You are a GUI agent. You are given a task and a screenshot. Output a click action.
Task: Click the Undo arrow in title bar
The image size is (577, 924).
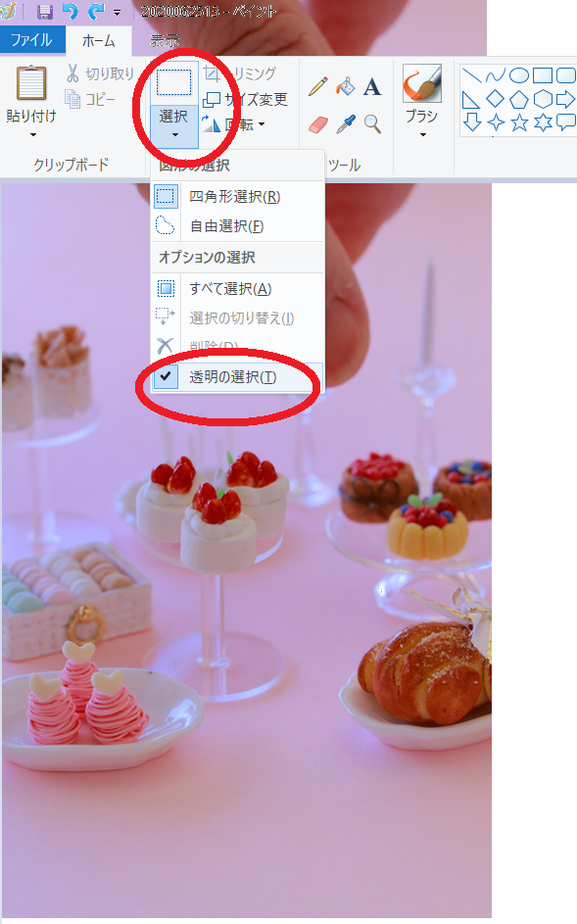pyautogui.click(x=71, y=11)
